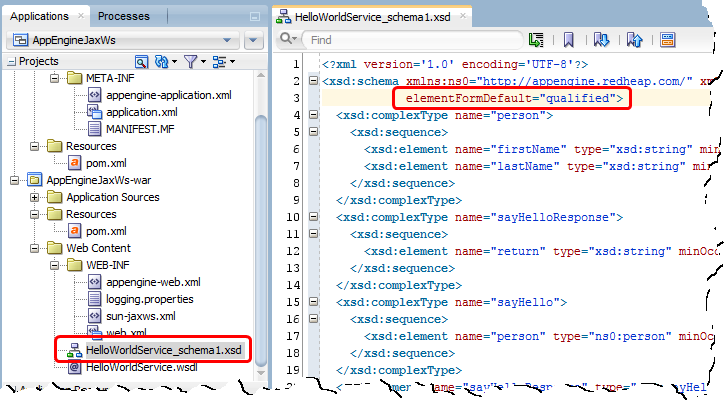Expand the Application Sources folder
Screen dimensions: 725x402
point(34,197)
